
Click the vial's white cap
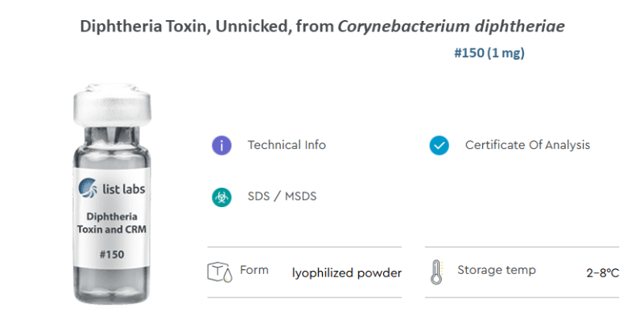pos(112,105)
